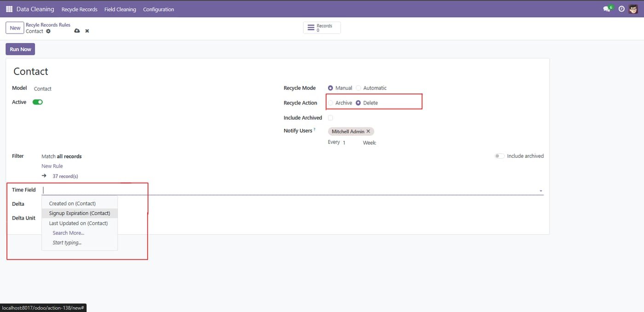Choose Last Updated on (Contact) option
Viewport: 644px width, 312px height.
coord(80,223)
